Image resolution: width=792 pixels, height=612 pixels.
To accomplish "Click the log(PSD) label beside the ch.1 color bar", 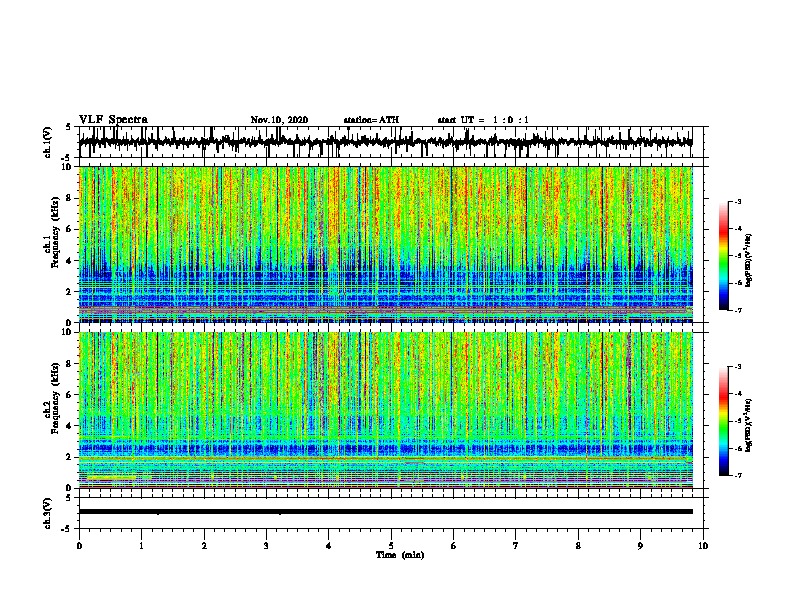I will tap(749, 260).
